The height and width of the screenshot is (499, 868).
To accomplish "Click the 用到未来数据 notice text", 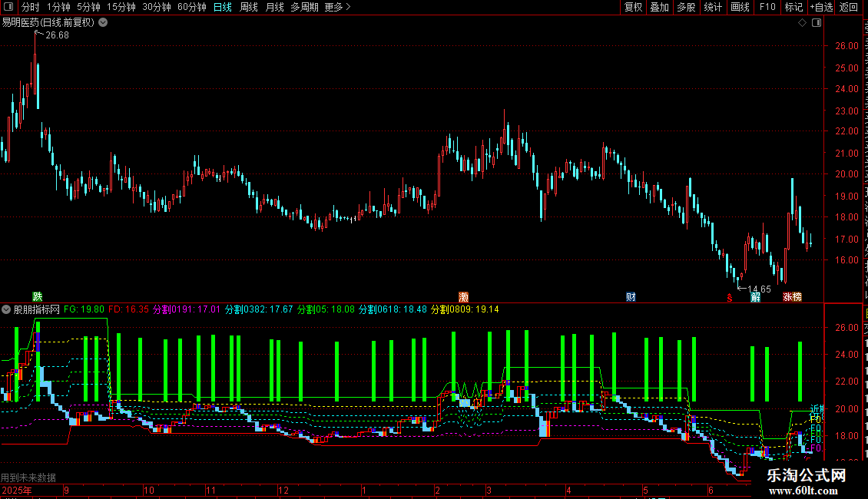I will tap(28, 478).
